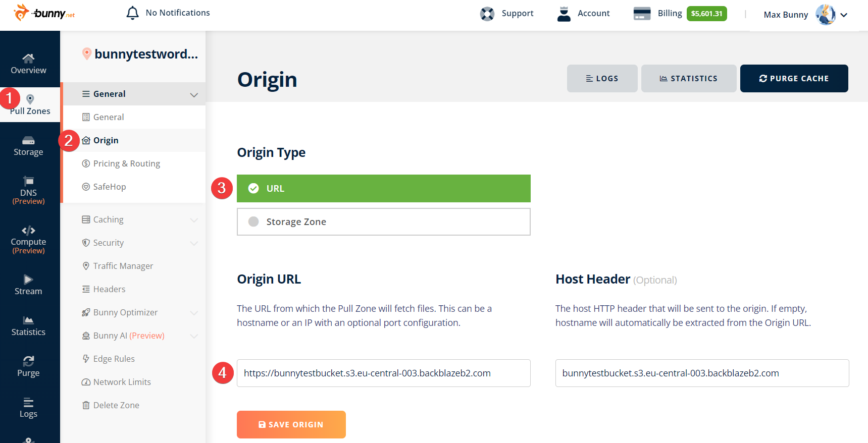Click the Logs lines icon in sidebar
Image resolution: width=868 pixels, height=443 pixels.
28,402
